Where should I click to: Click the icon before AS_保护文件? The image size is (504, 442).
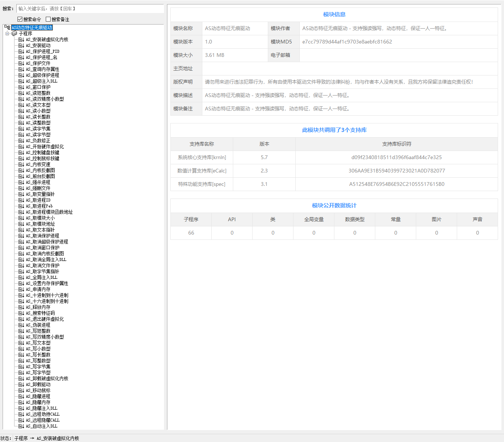pyautogui.click(x=21, y=63)
